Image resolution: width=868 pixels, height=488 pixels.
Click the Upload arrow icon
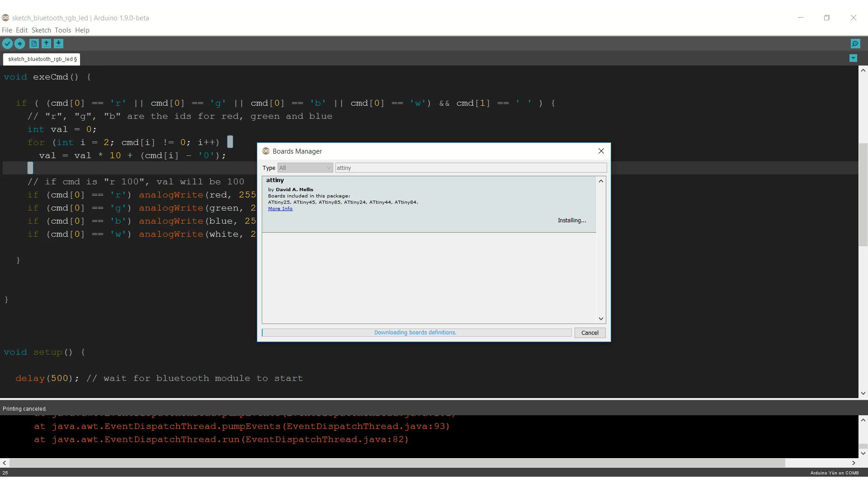click(x=19, y=44)
